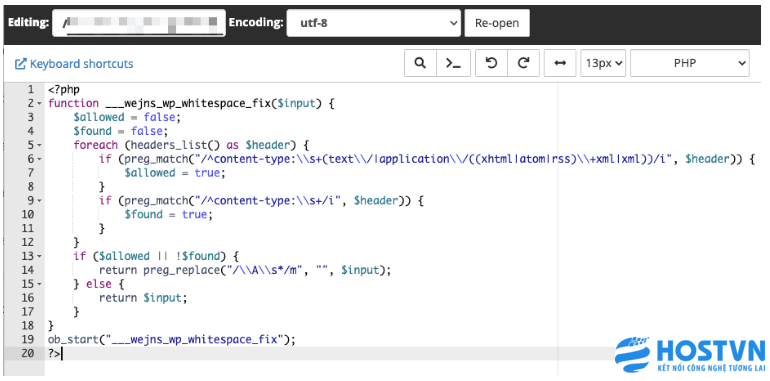Click line number 12 in the gutter

pyautogui.click(x=28, y=242)
